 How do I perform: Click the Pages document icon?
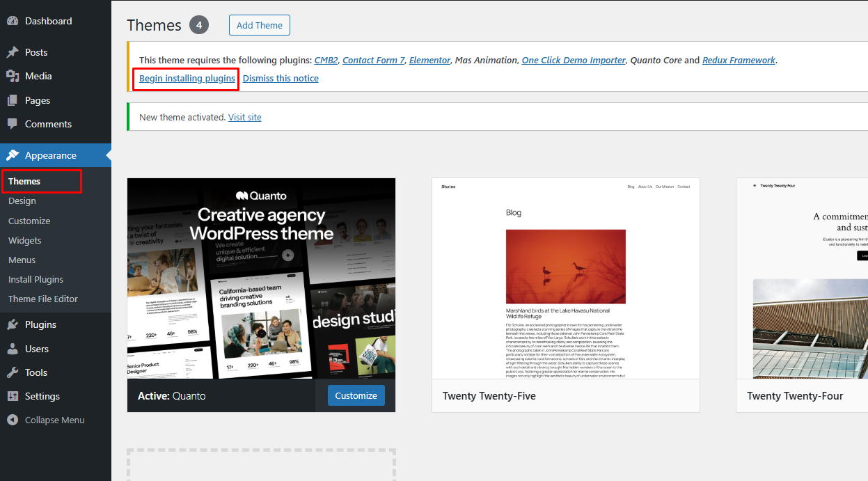pyautogui.click(x=13, y=100)
